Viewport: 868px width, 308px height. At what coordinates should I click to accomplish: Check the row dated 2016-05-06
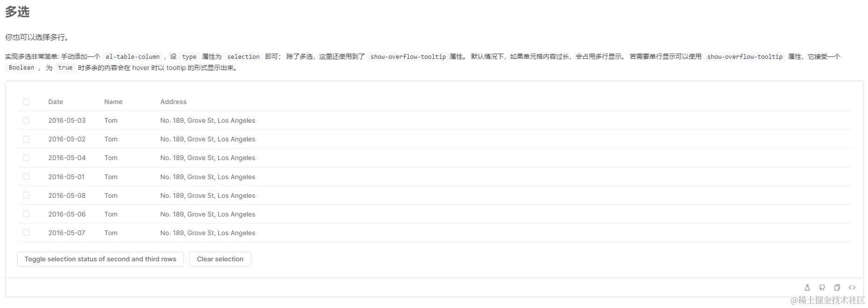[26, 214]
